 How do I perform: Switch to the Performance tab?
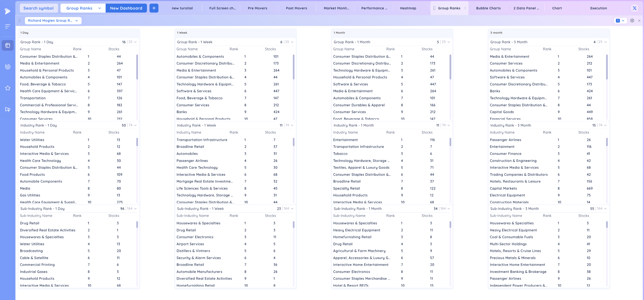(x=374, y=8)
